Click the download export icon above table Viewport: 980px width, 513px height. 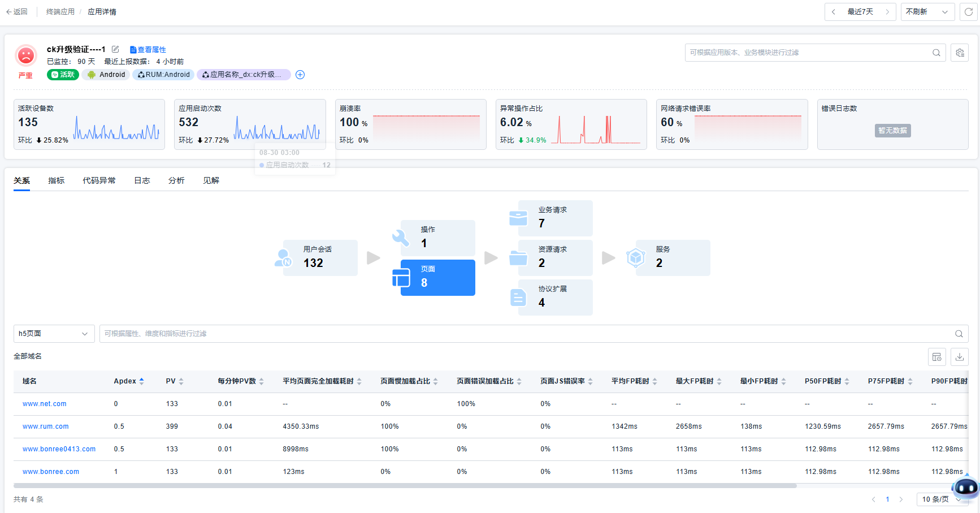coord(960,357)
